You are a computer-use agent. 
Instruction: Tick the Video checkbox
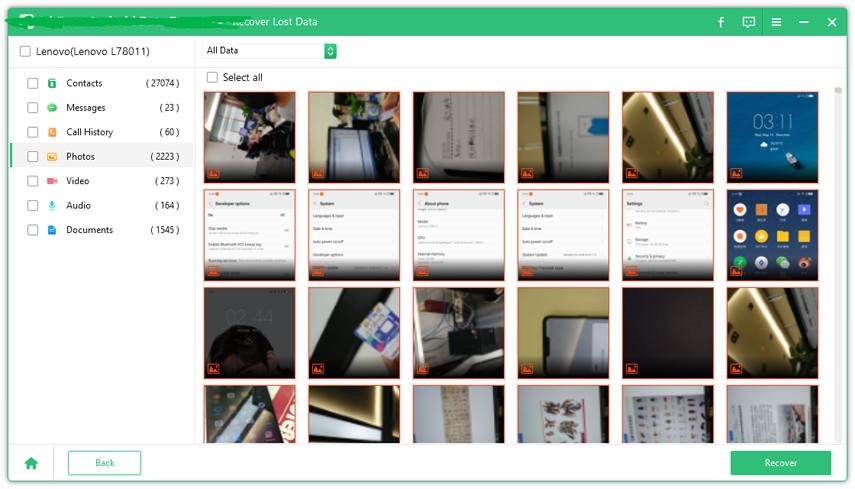coord(33,181)
